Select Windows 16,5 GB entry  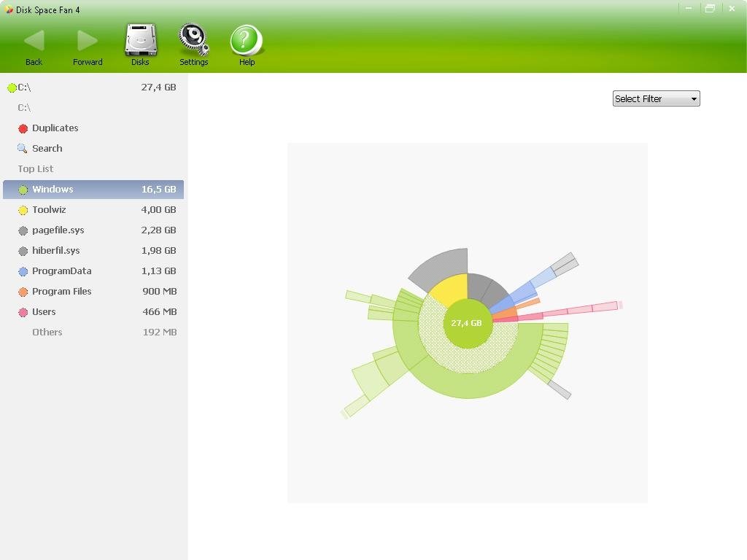click(93, 190)
